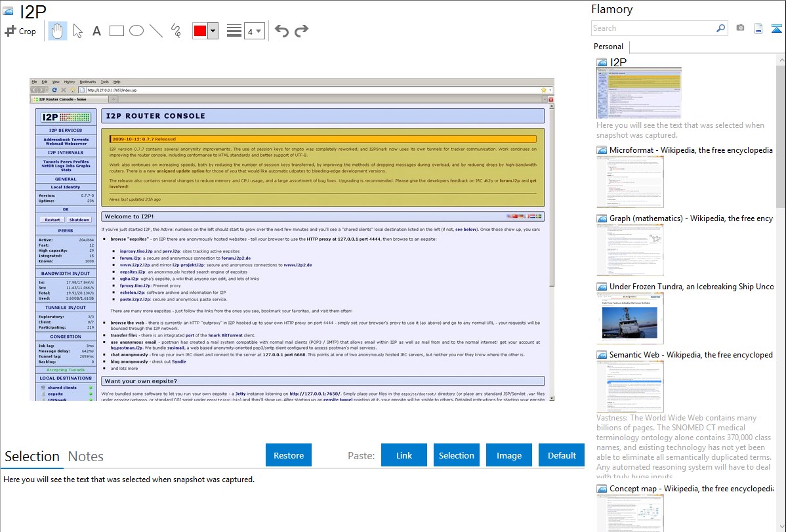The width and height of the screenshot is (786, 532).
Task: Undo the last annotation
Action: (x=281, y=31)
